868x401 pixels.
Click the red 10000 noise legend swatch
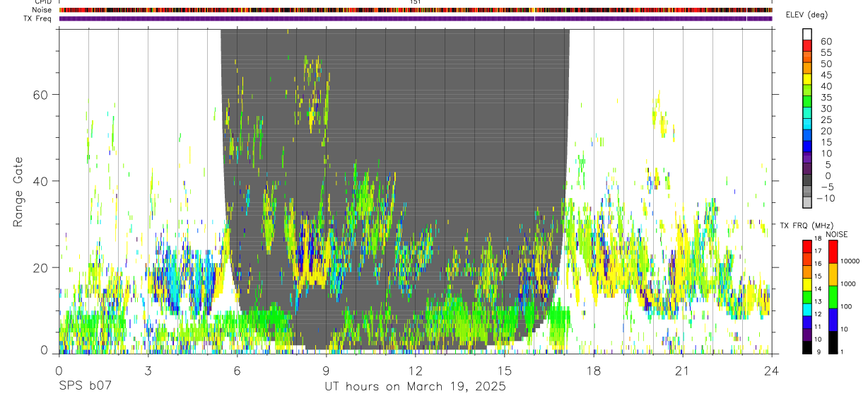coord(833,252)
